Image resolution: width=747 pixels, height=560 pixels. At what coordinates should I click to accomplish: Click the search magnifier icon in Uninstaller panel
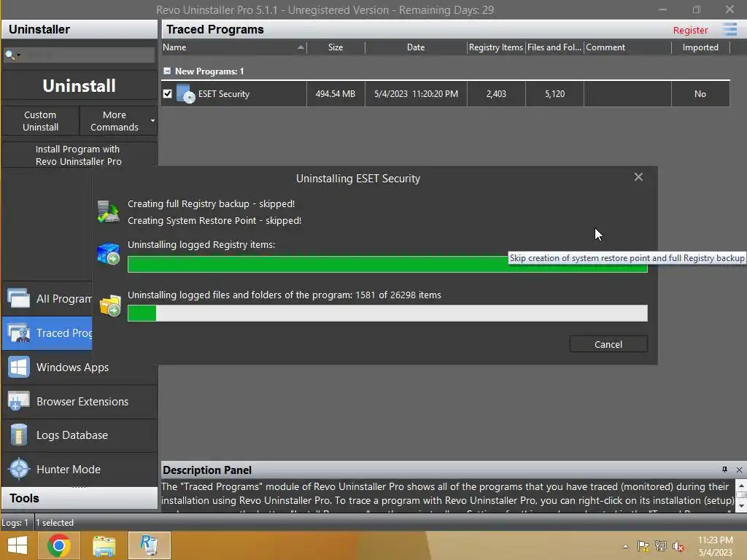coord(9,55)
